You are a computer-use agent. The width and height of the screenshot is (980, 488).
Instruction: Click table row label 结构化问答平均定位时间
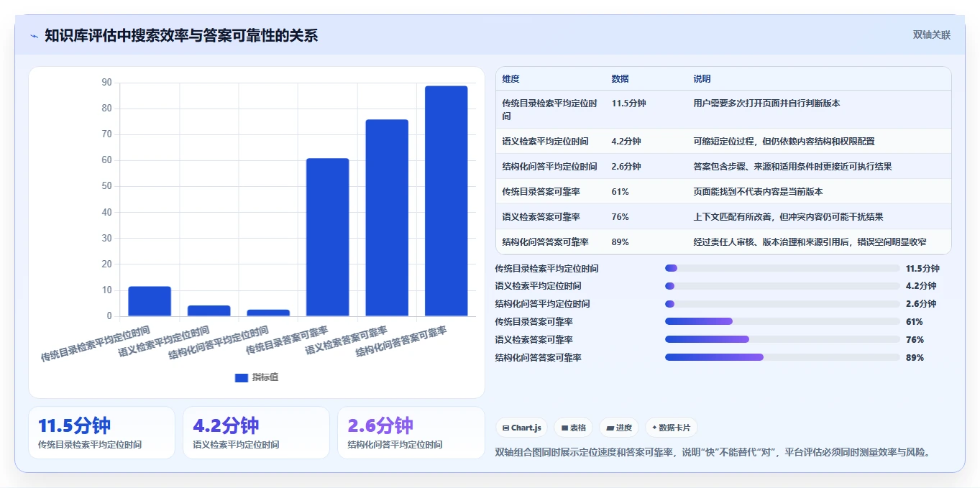click(x=549, y=166)
